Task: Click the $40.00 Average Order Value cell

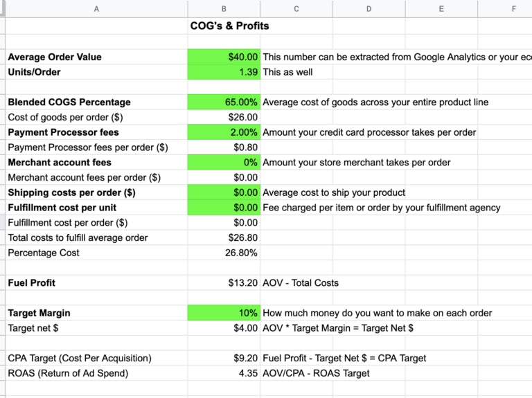Action: [x=224, y=57]
